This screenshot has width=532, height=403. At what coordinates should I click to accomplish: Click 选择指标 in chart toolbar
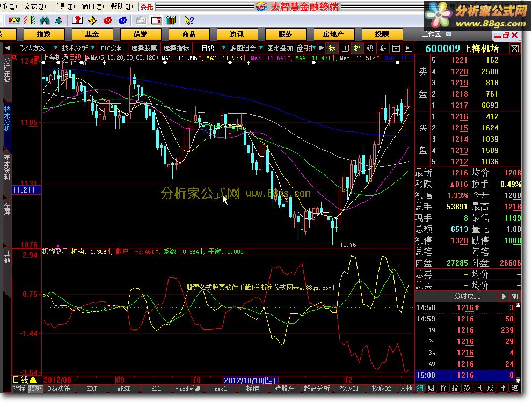click(176, 48)
